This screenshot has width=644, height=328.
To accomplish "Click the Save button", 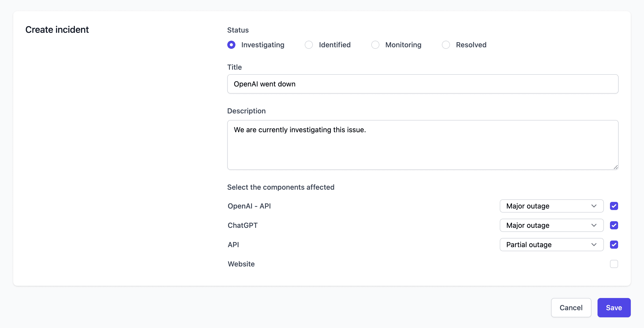I will coord(614,308).
